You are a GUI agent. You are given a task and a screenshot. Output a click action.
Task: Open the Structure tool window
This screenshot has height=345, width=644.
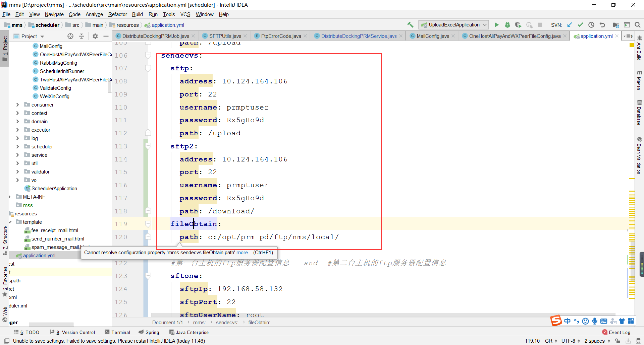tap(5, 240)
